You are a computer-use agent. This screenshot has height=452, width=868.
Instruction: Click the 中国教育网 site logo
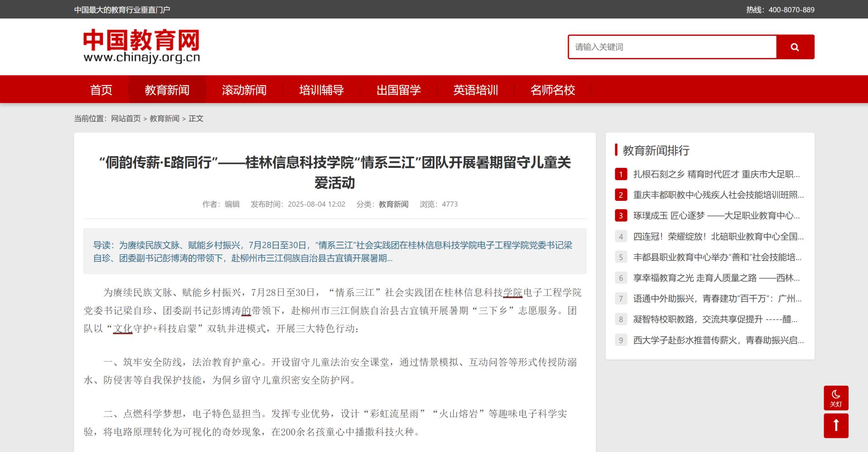[x=142, y=46]
